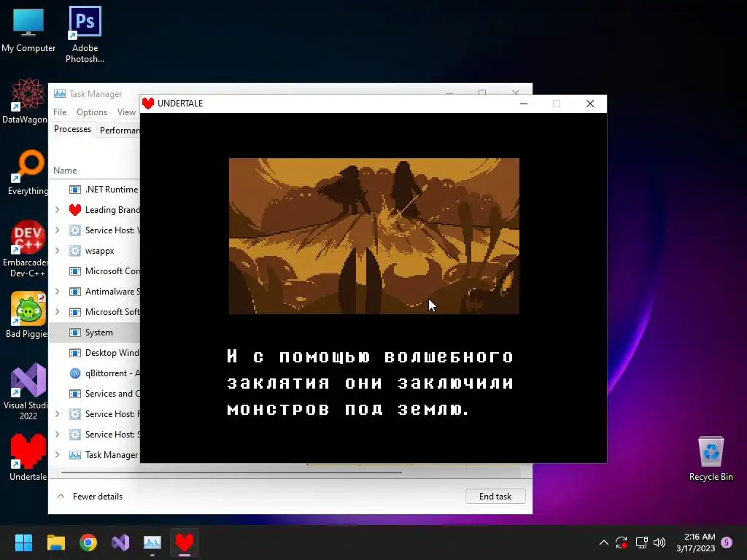Screen dimensions: 747x560
Task: Open Visual Studio from taskbar
Action: pos(120,542)
